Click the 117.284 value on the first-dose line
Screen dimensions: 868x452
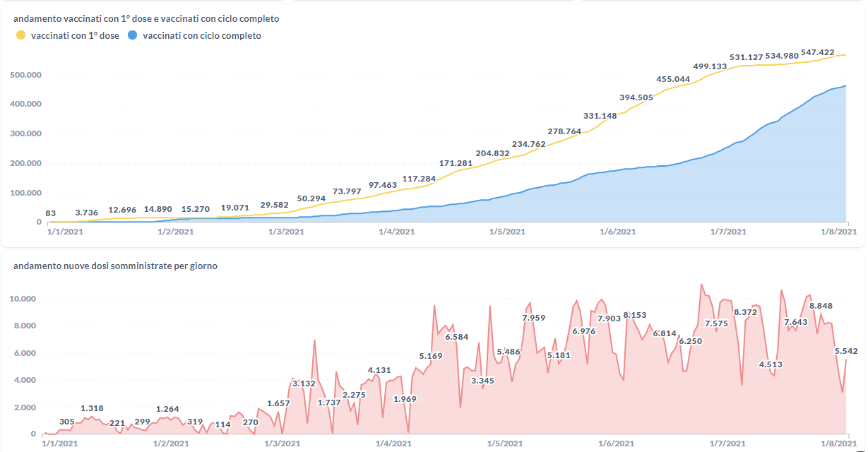(419, 179)
